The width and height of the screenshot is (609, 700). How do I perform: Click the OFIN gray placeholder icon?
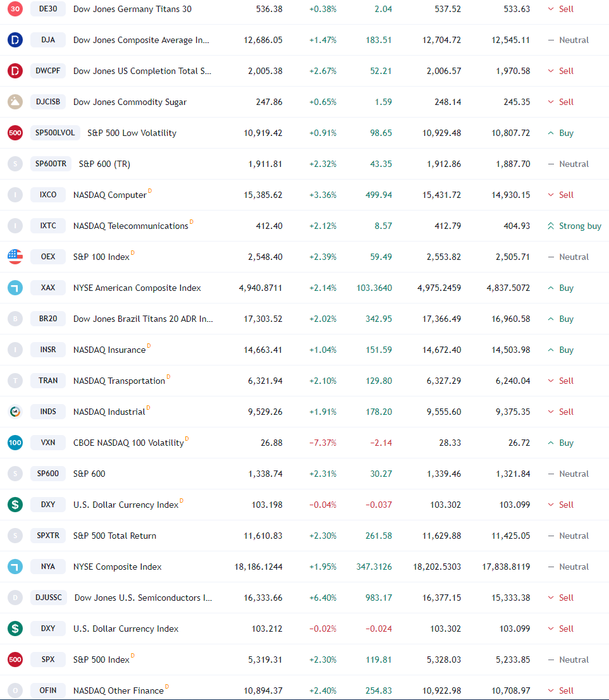pos(15,690)
